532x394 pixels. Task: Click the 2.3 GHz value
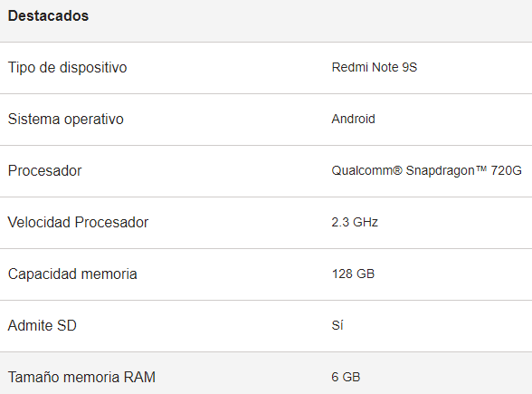coord(355,222)
